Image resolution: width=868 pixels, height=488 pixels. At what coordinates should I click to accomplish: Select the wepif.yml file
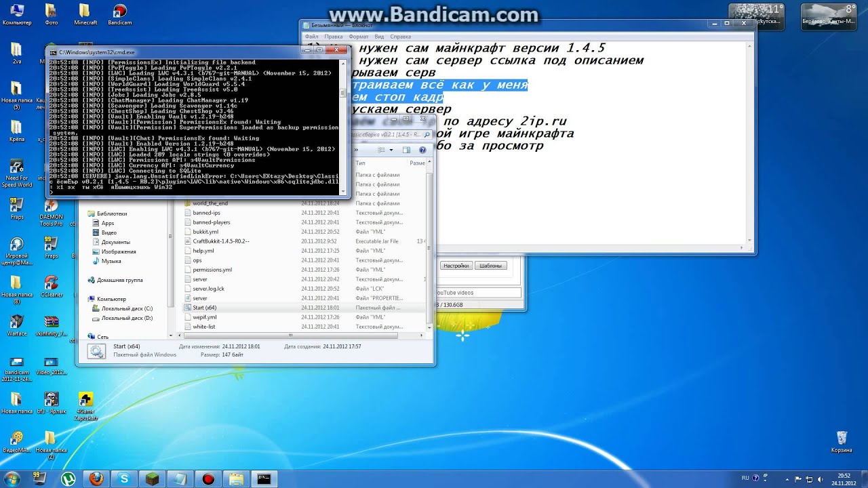[x=304, y=317]
